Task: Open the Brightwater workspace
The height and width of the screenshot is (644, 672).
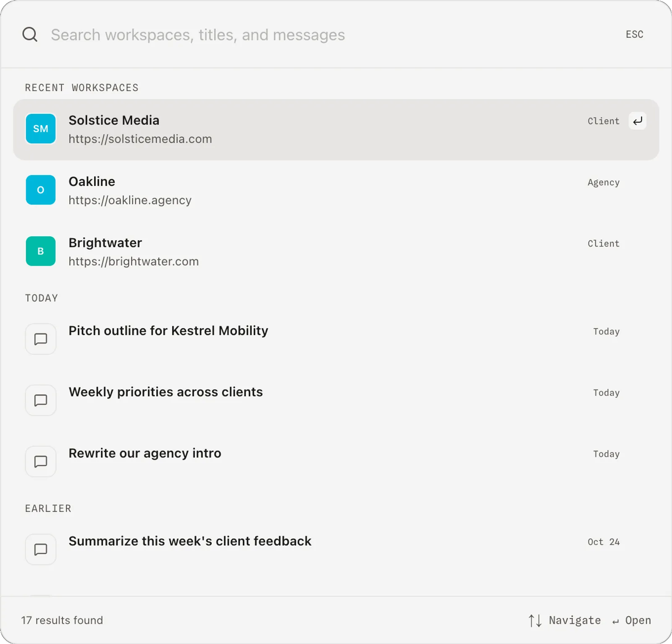Action: coord(336,252)
